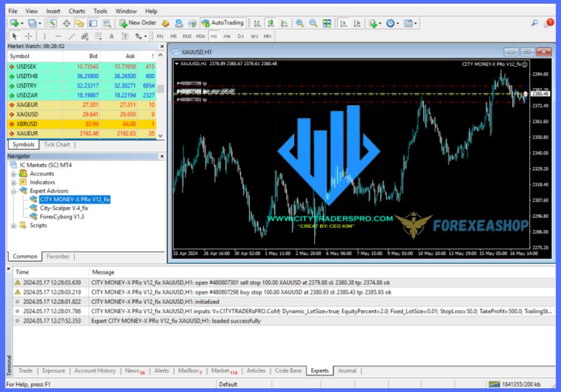
Task: Switch chart to bar chart style
Action: pos(257,23)
